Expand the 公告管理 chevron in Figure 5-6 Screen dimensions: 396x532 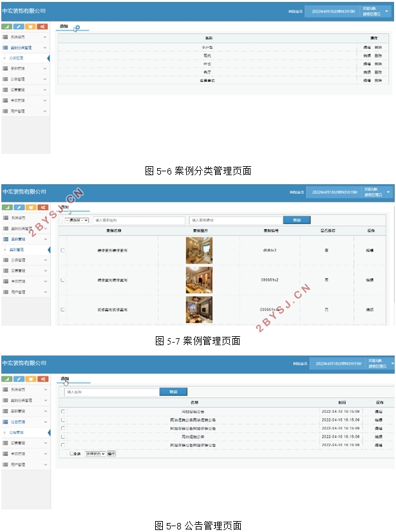tap(45, 79)
